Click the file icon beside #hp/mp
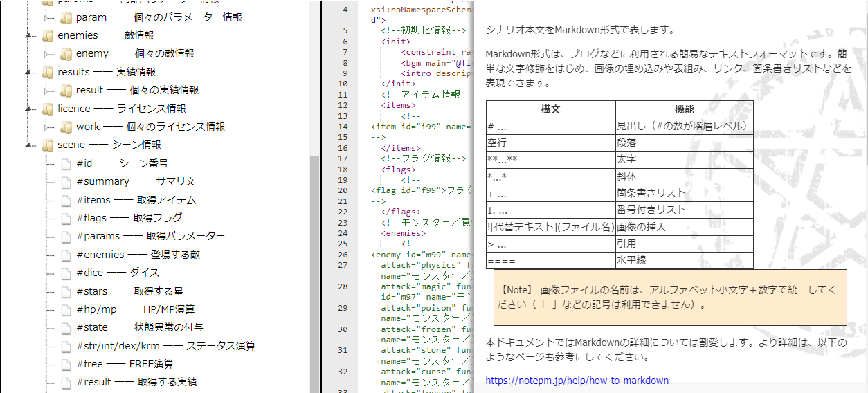Screen dimensions: 868x393 [x=66, y=310]
